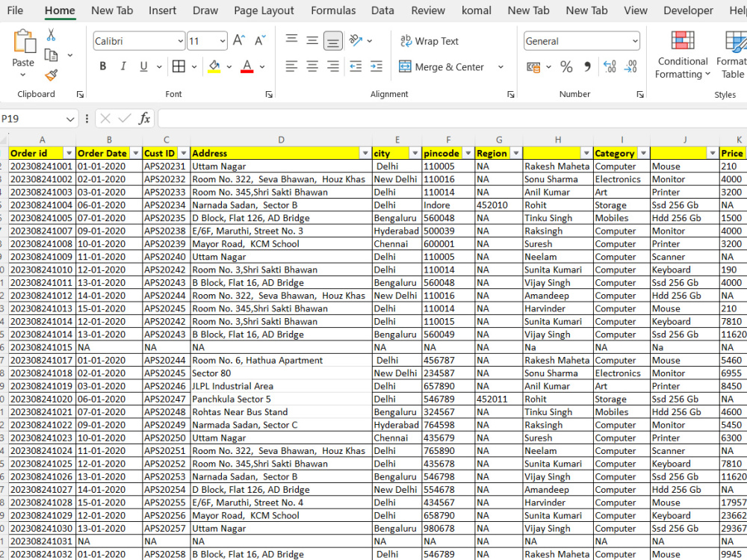This screenshot has width=747, height=560.
Task: Select cell containing 'Rohtas Near Bus Stand'
Action: pos(281,412)
